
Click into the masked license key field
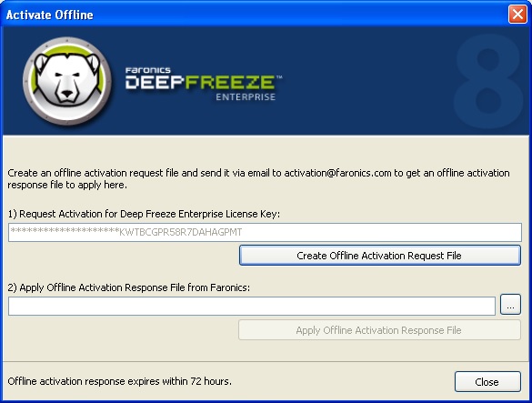point(265,232)
